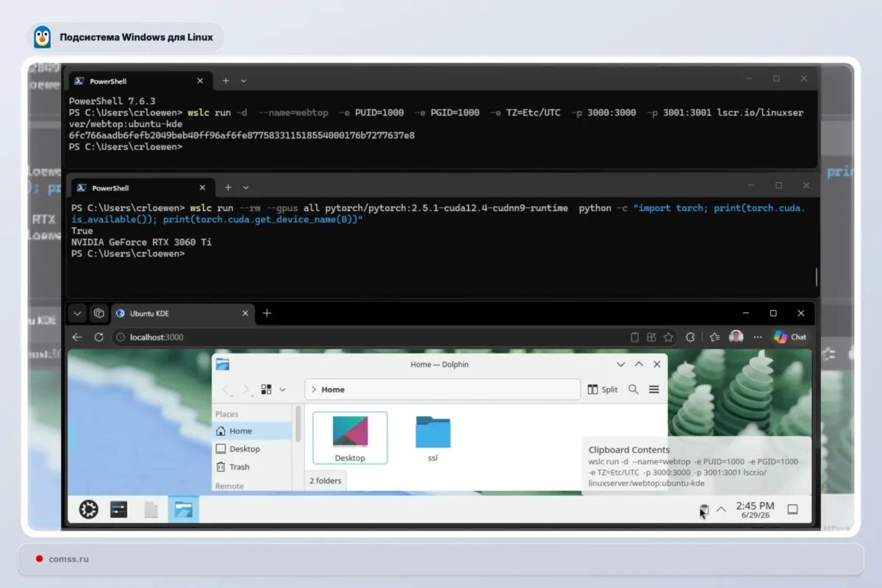Open the system settings icon in the KDE panel

coord(119,509)
